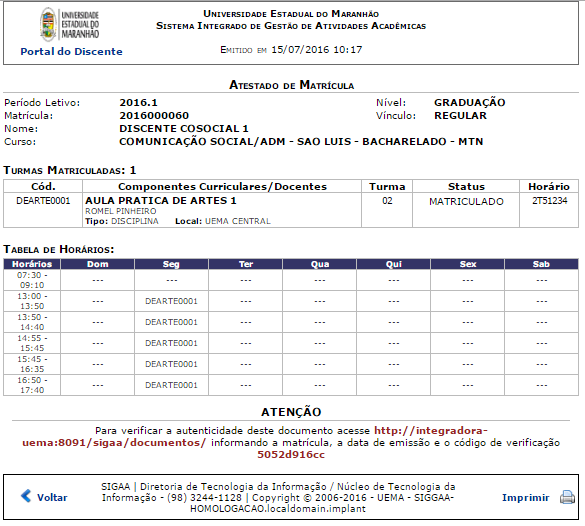Click the DEARTE0001 cell at 13:00 - 13:50
This screenshot has height=526, width=585.
(x=171, y=301)
